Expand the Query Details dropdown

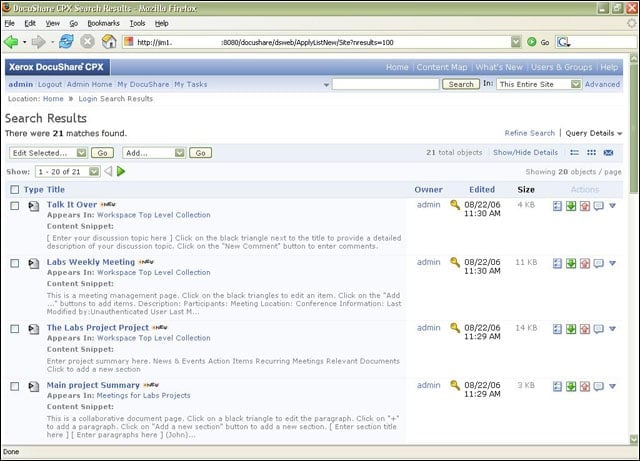coord(593,133)
